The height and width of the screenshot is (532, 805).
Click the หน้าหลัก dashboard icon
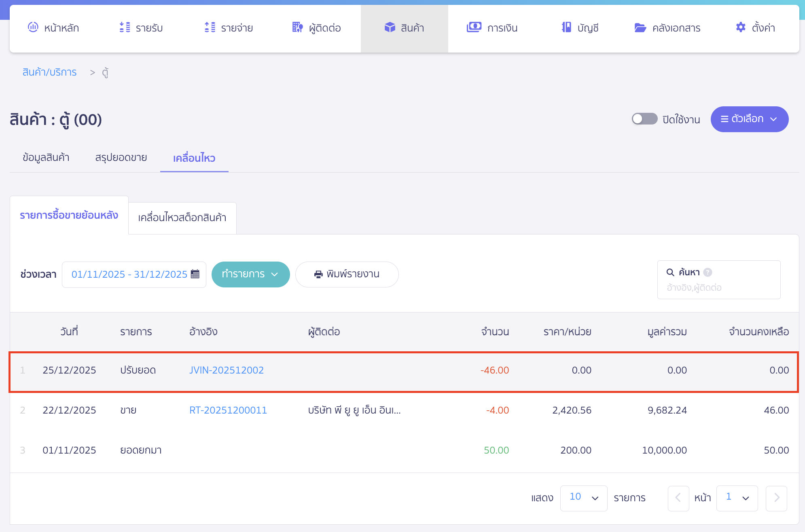(33, 27)
